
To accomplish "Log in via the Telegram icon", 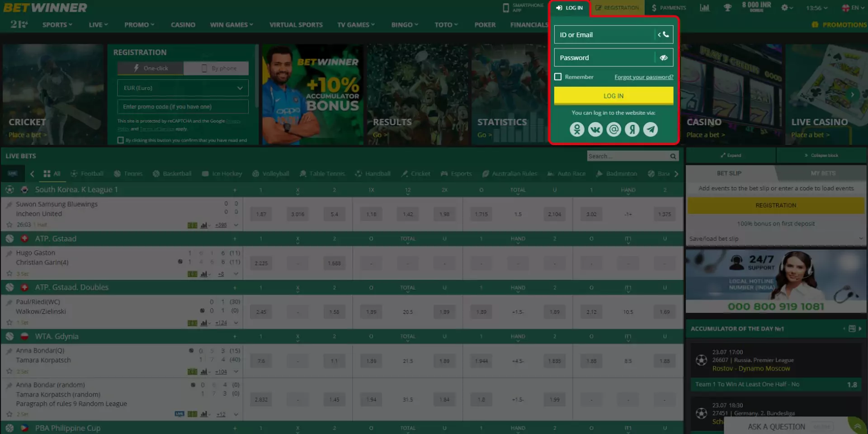I will tap(650, 129).
